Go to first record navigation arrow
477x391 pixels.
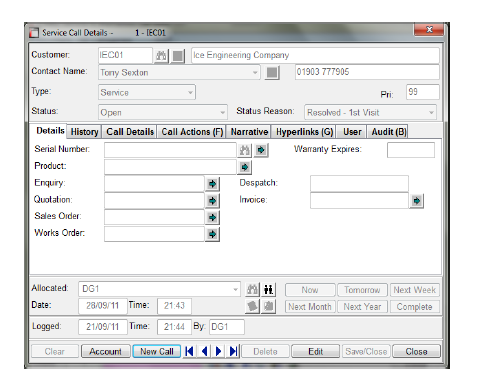click(189, 351)
